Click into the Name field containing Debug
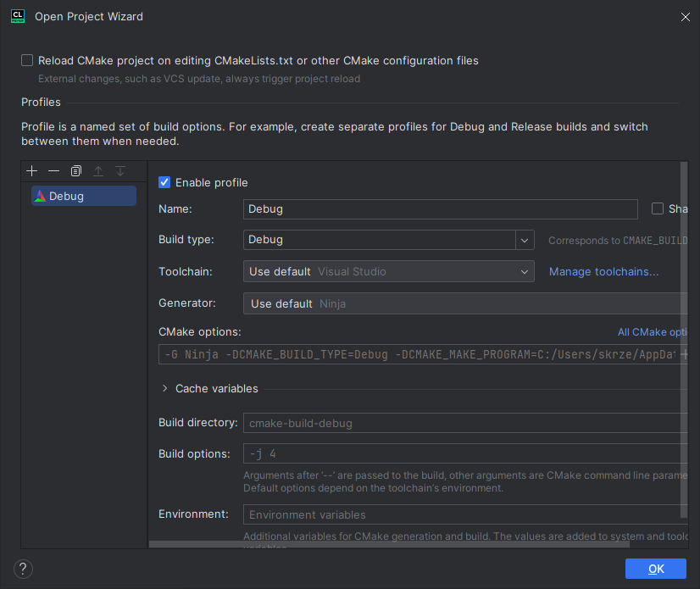The width and height of the screenshot is (700, 589). (x=440, y=209)
